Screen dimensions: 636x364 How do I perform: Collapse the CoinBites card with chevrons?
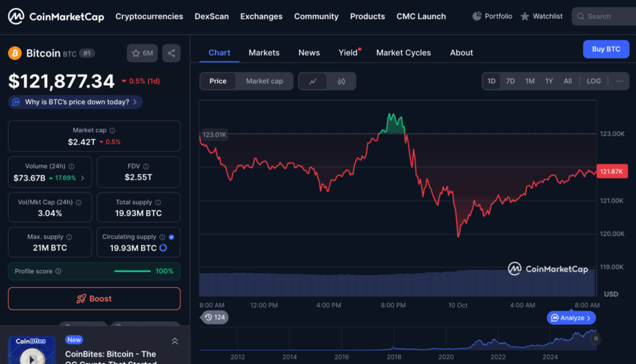(x=175, y=341)
